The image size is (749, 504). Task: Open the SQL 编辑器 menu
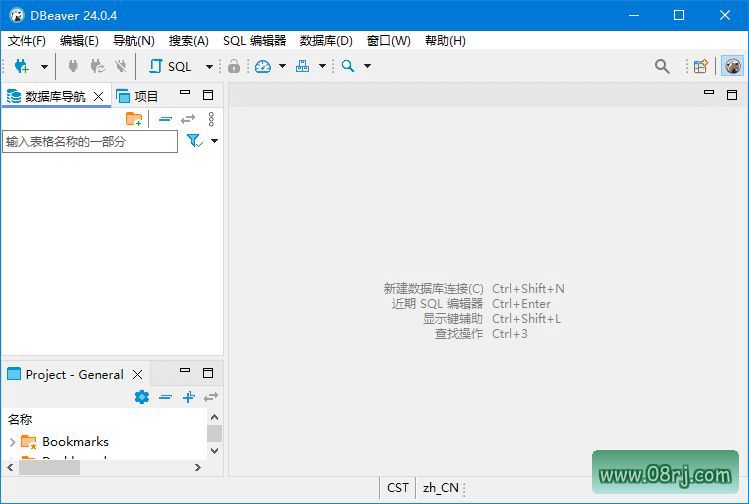(255, 41)
